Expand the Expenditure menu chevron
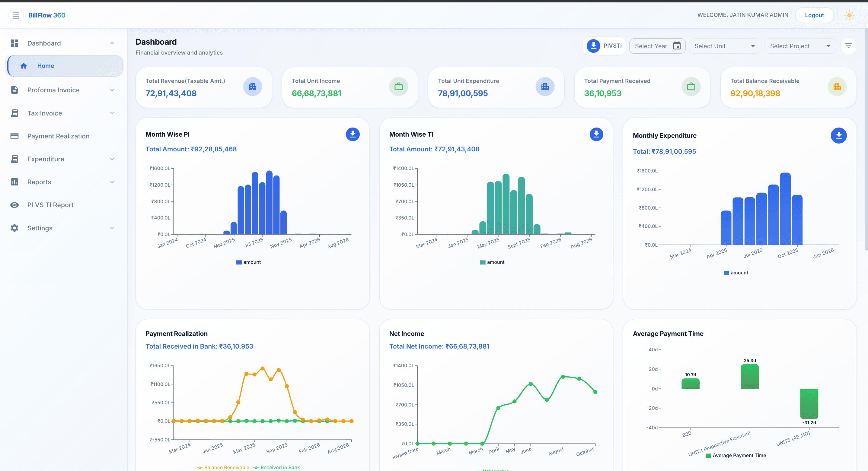This screenshot has width=868, height=471. (112, 159)
